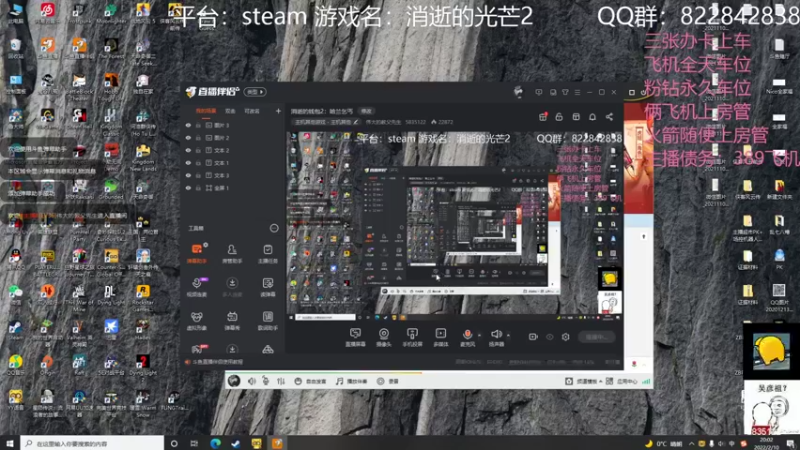Open the 房管助手 tool
The image size is (800, 450).
[232, 254]
